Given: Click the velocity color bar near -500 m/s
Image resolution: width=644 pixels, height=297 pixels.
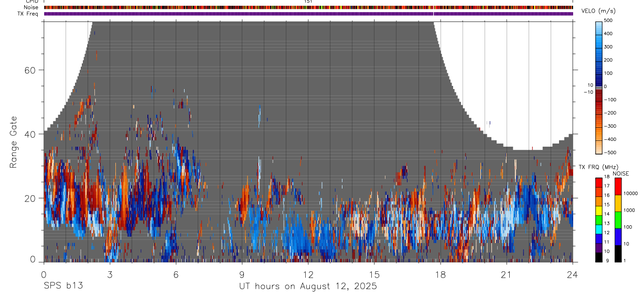Looking at the screenshot, I should point(599,151).
